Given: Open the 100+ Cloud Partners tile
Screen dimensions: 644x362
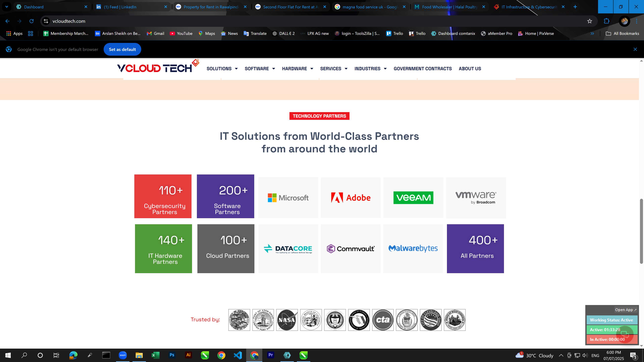Looking at the screenshot, I should pyautogui.click(x=226, y=249).
